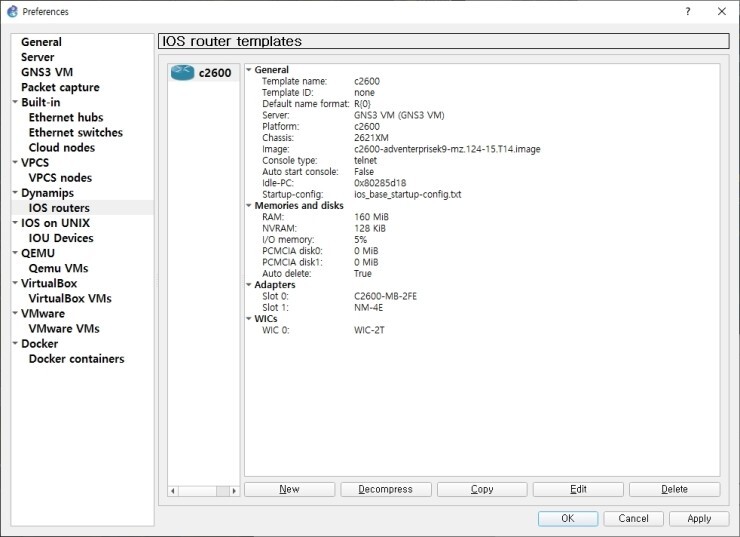Select Ethernet switches in sidebar
This screenshot has height=537, width=740.
tap(76, 133)
